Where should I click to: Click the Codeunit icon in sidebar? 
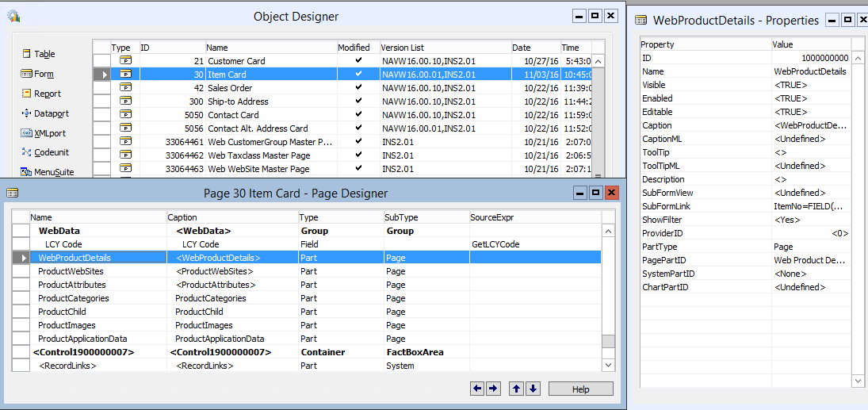[x=26, y=152]
